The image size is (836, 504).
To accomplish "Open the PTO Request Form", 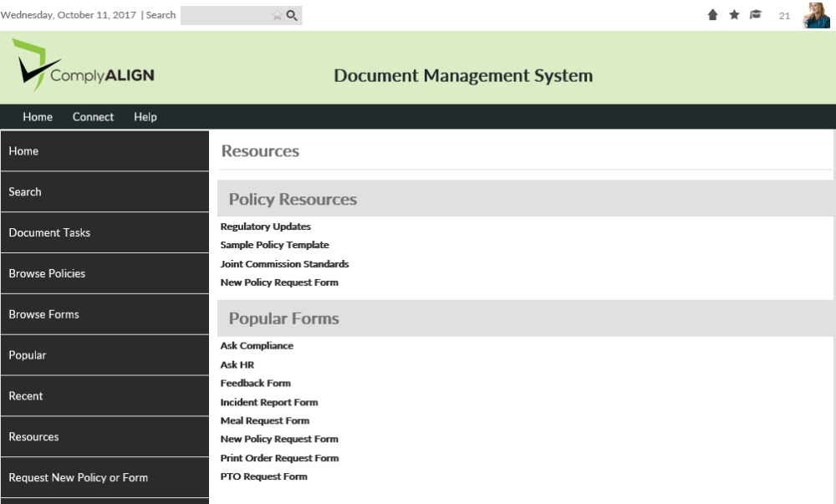I will pos(264,476).
